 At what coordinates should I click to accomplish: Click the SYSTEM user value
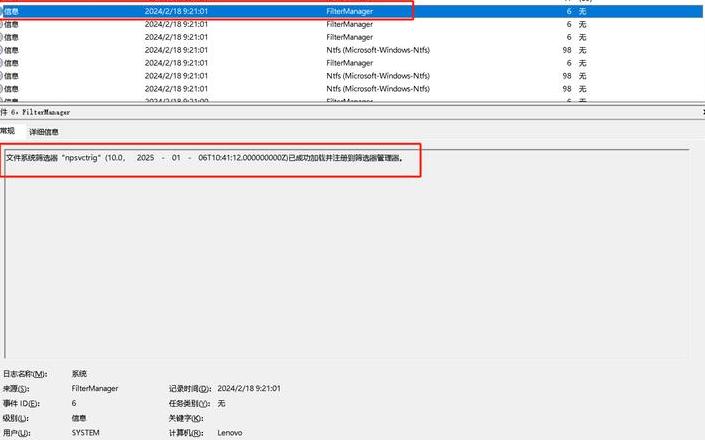point(85,433)
